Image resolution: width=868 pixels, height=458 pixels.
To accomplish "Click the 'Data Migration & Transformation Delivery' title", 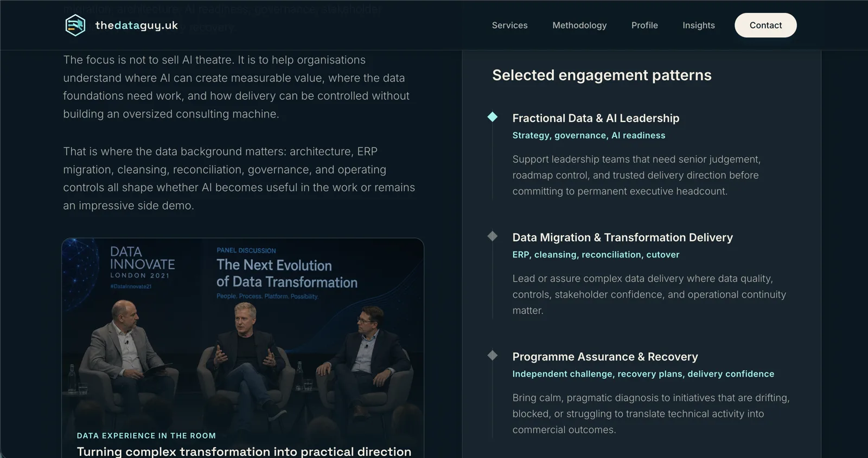I will tap(622, 237).
